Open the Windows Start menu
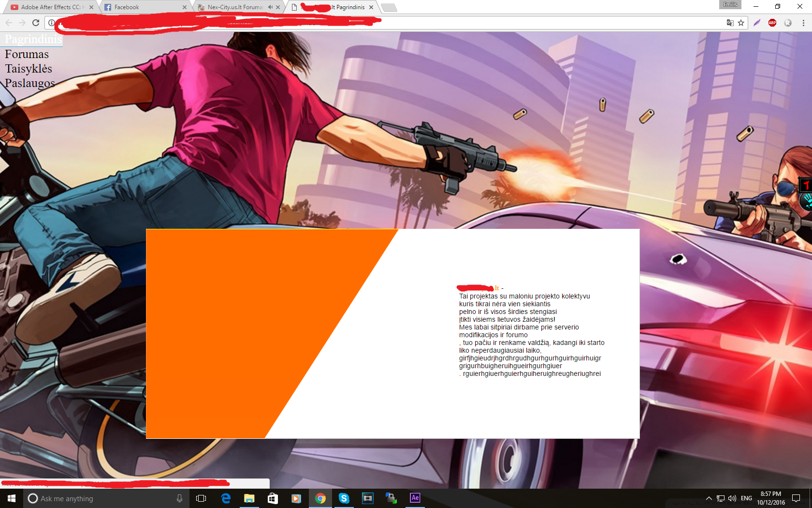Screen dimensions: 812x508 pos(12,498)
